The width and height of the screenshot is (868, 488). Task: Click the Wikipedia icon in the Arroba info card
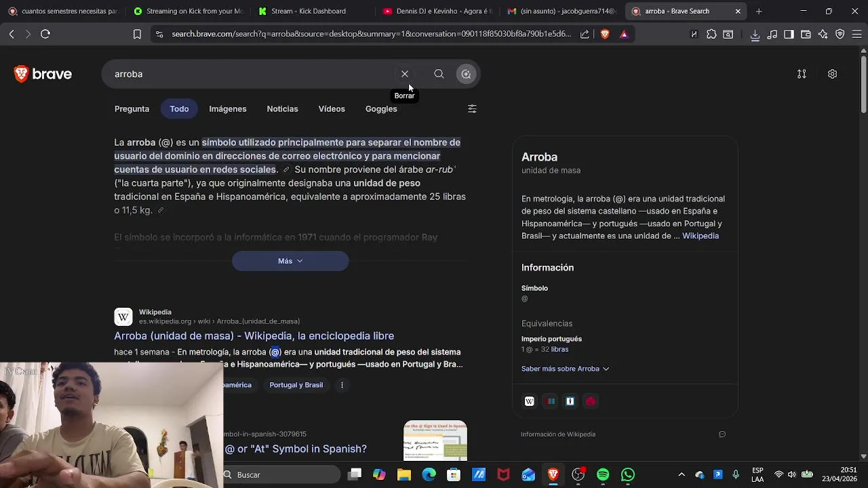(530, 401)
